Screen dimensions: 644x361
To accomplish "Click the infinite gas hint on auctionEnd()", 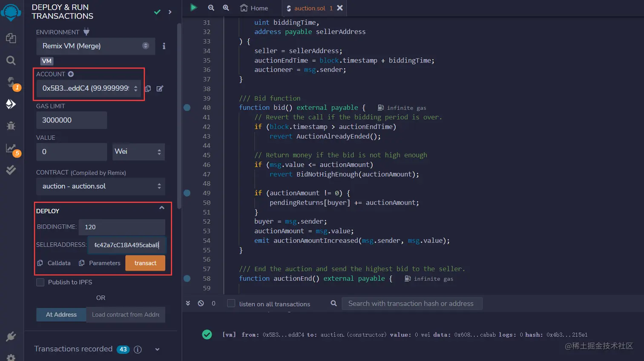I will pos(429,279).
